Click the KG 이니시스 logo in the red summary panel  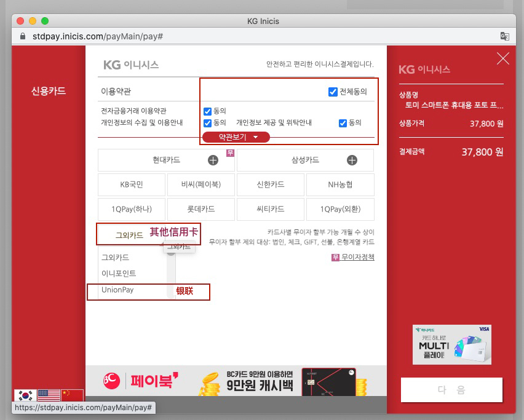(424, 69)
